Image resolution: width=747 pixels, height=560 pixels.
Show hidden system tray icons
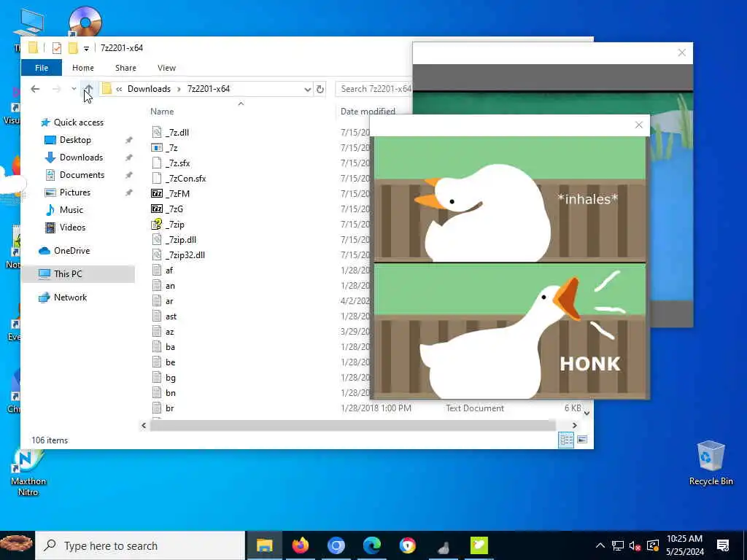tap(600, 545)
